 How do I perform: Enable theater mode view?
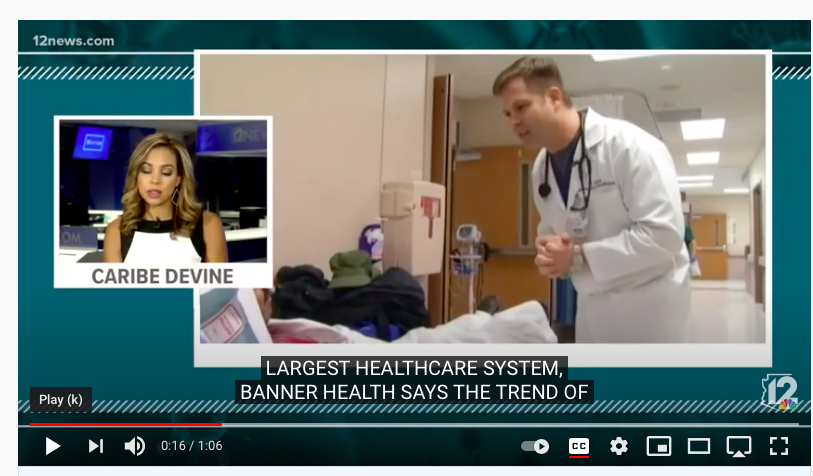tap(698, 446)
